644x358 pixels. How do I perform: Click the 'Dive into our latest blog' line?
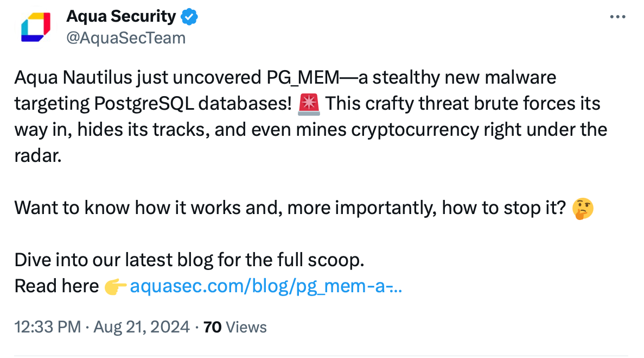coord(189,260)
